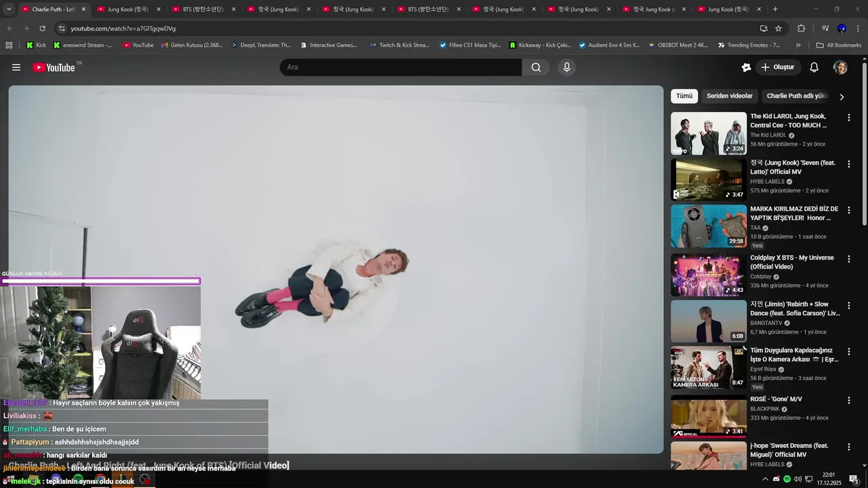This screenshot has width=868, height=488.
Task: Open the DeepL Translate bookmark
Action: pos(260,45)
